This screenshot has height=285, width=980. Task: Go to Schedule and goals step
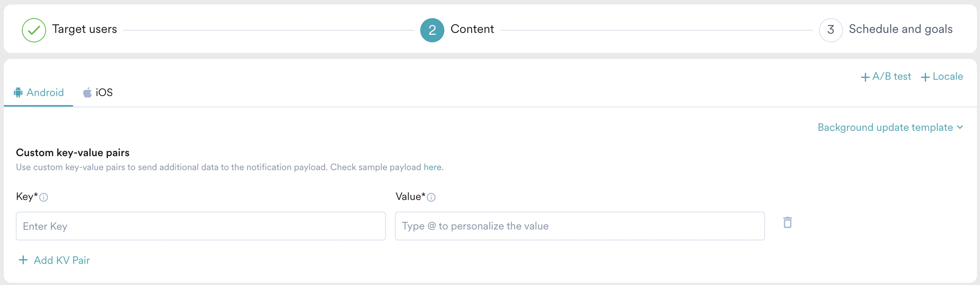(900, 29)
